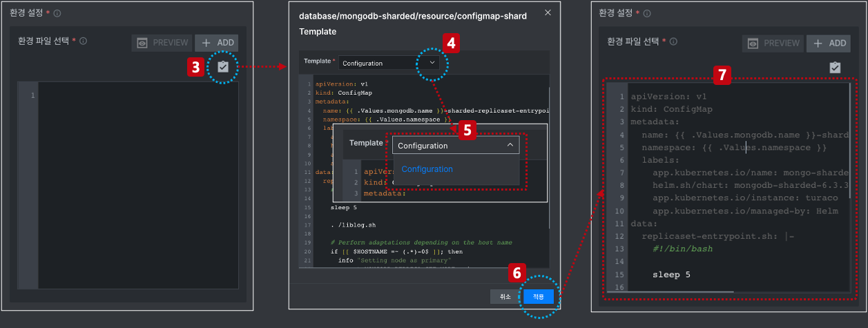Click the 취소 cancel button
The width and height of the screenshot is (868, 328).
tap(505, 296)
